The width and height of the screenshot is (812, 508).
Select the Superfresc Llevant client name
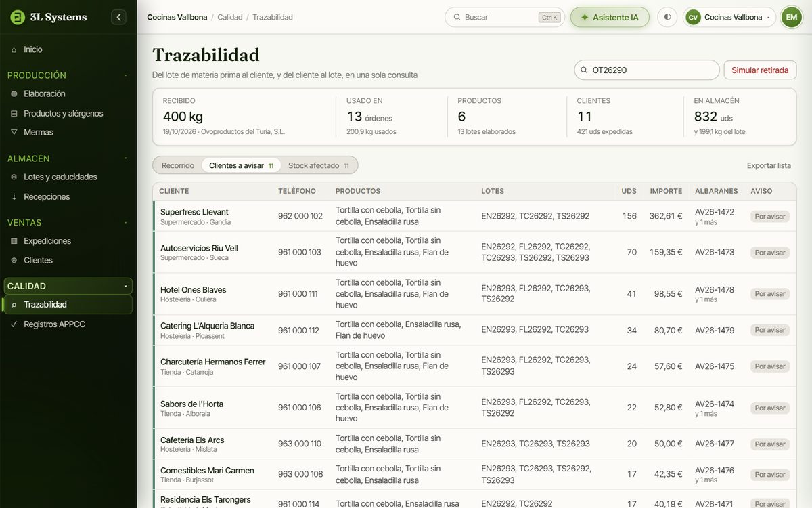(x=194, y=212)
